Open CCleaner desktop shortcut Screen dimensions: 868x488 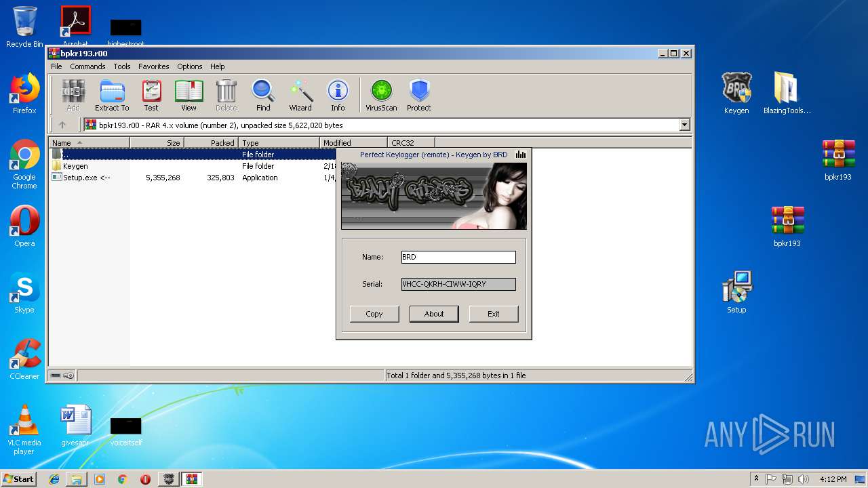[x=24, y=359]
